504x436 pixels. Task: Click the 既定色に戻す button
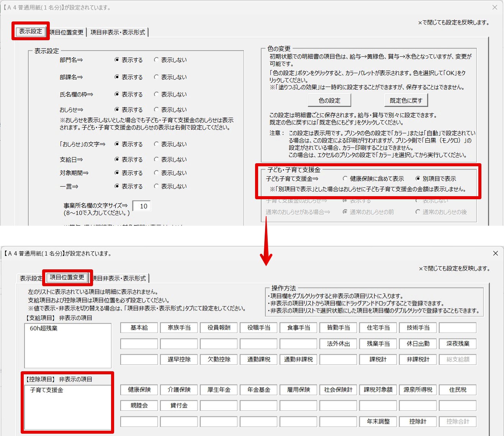pyautogui.click(x=406, y=100)
